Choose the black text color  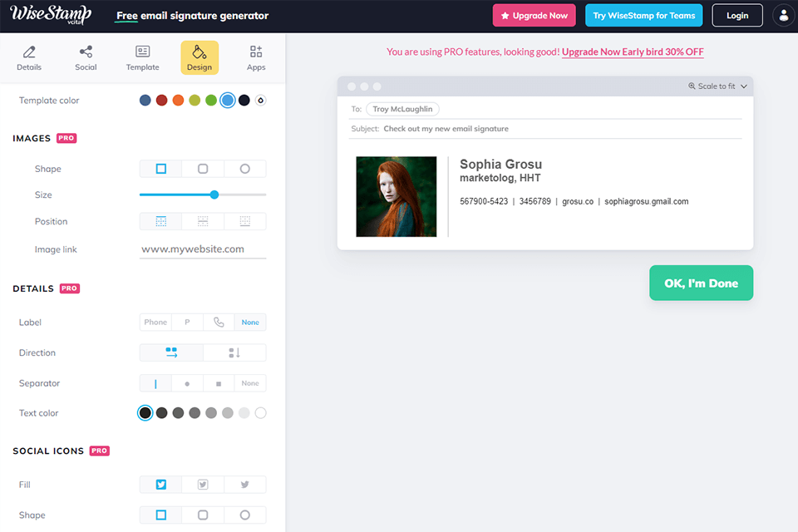click(x=145, y=413)
